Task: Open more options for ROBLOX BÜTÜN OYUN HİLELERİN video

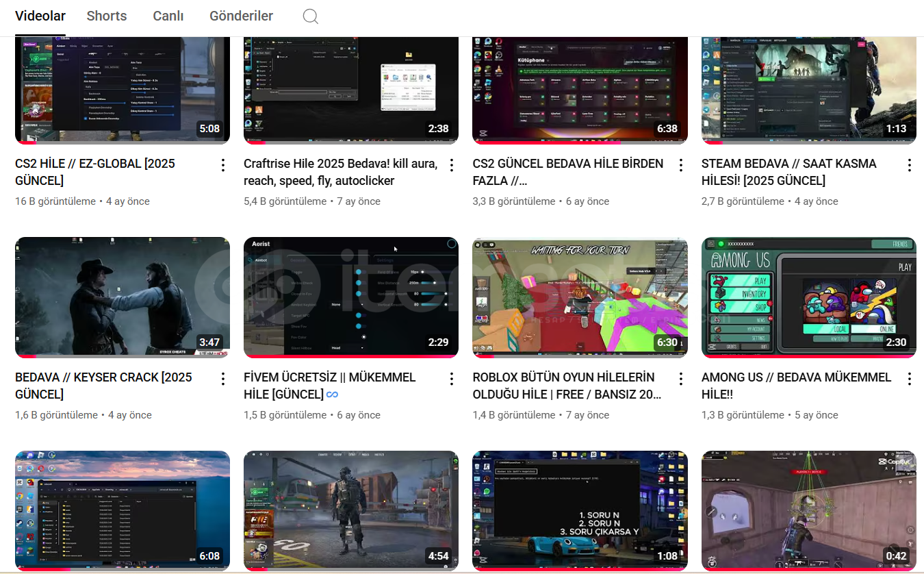Action: (x=680, y=379)
